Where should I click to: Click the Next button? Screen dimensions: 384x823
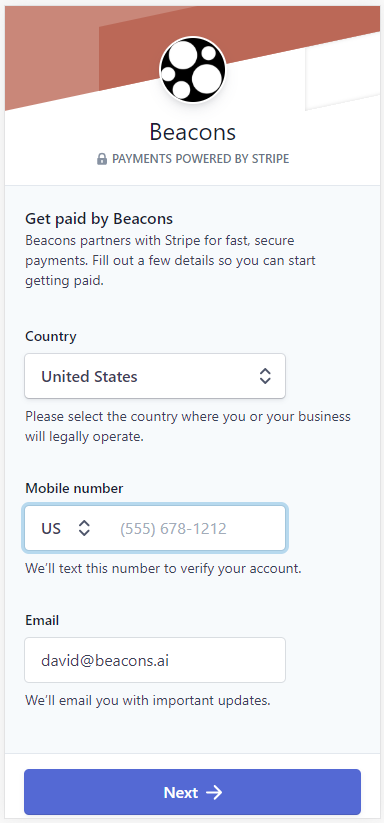click(x=193, y=792)
